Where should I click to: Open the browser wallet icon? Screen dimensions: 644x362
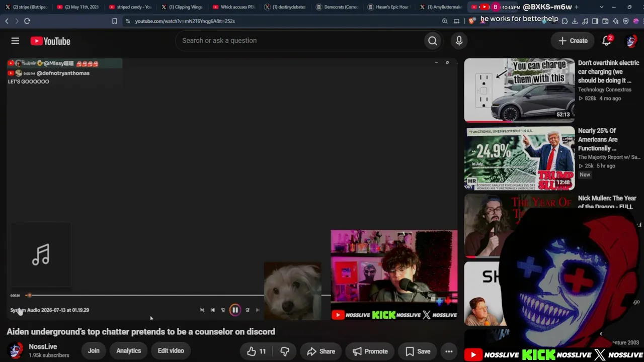tap(605, 21)
